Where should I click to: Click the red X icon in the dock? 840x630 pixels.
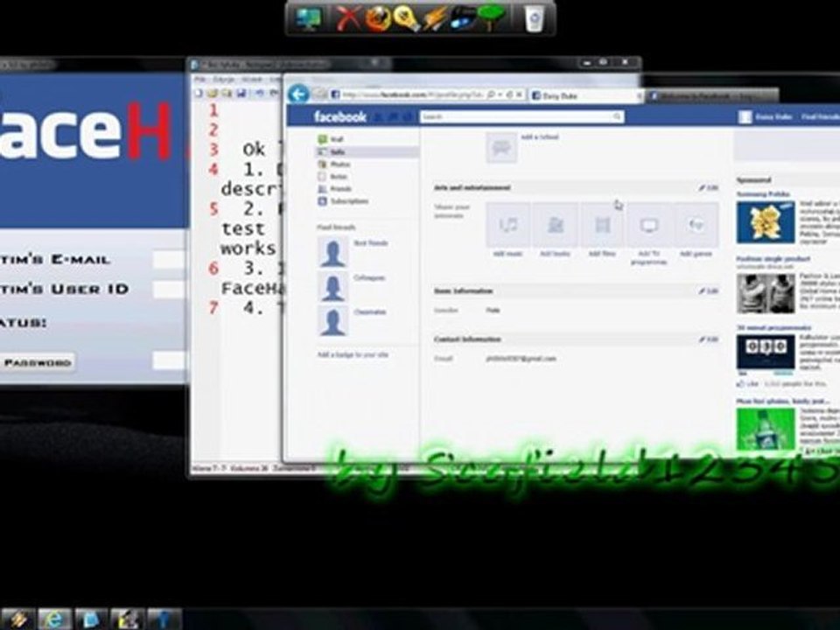pyautogui.click(x=347, y=19)
